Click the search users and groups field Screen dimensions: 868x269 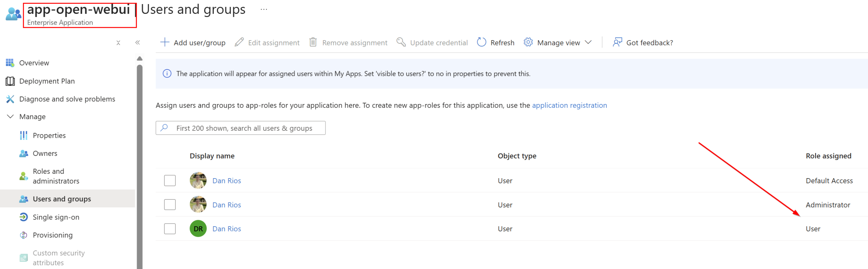click(x=244, y=128)
